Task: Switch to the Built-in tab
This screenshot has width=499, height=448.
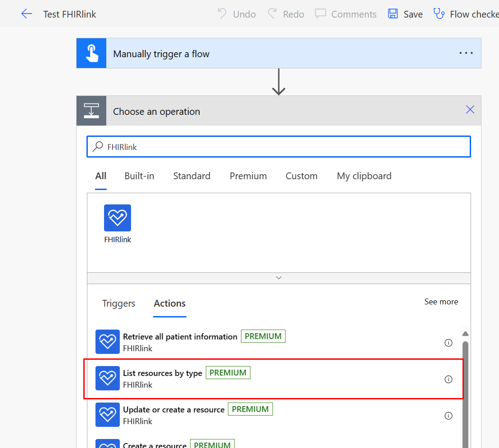Action: tap(140, 176)
